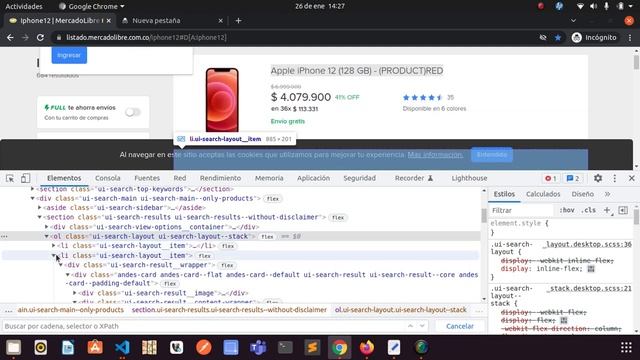Toggle flex badge on ui-search-result__wrapper div
Image resolution: width=640 pixels, height=360 pixels.
point(227,265)
